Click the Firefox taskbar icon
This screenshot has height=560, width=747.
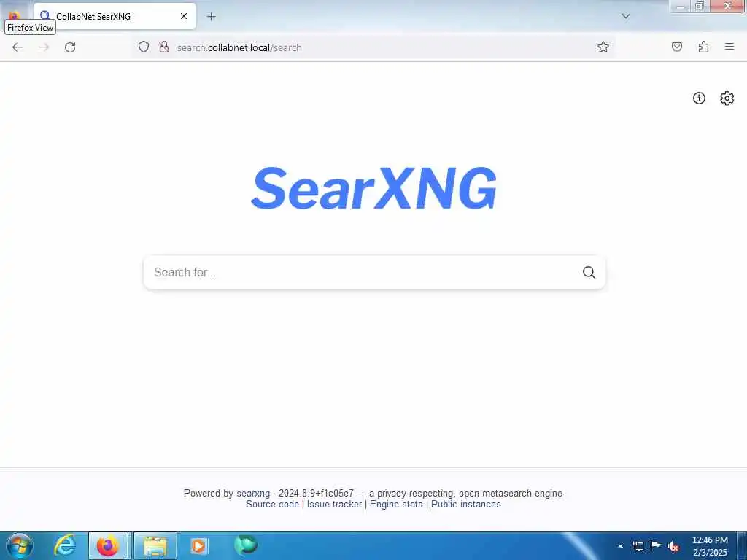108,545
